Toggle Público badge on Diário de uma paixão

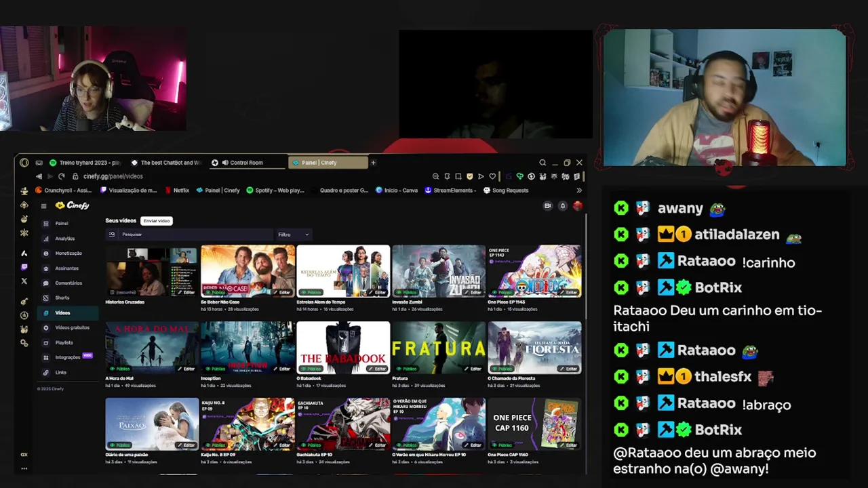[x=120, y=445]
